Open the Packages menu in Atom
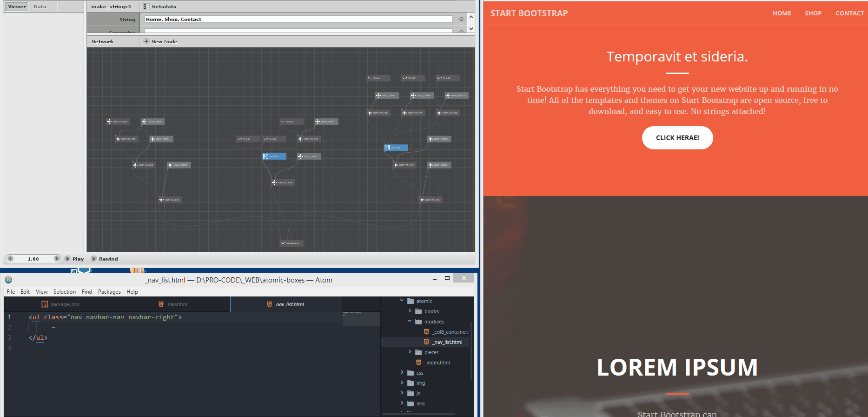This screenshot has height=417, width=868. [x=109, y=292]
